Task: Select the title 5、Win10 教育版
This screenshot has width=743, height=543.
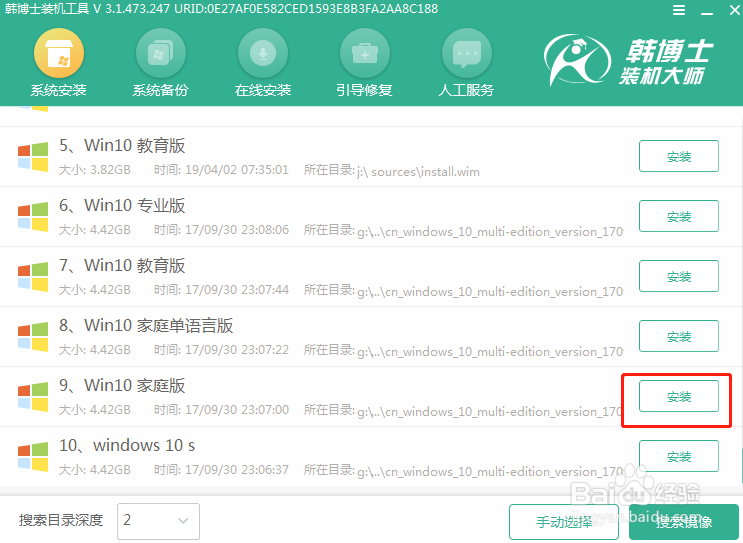Action: point(122,146)
